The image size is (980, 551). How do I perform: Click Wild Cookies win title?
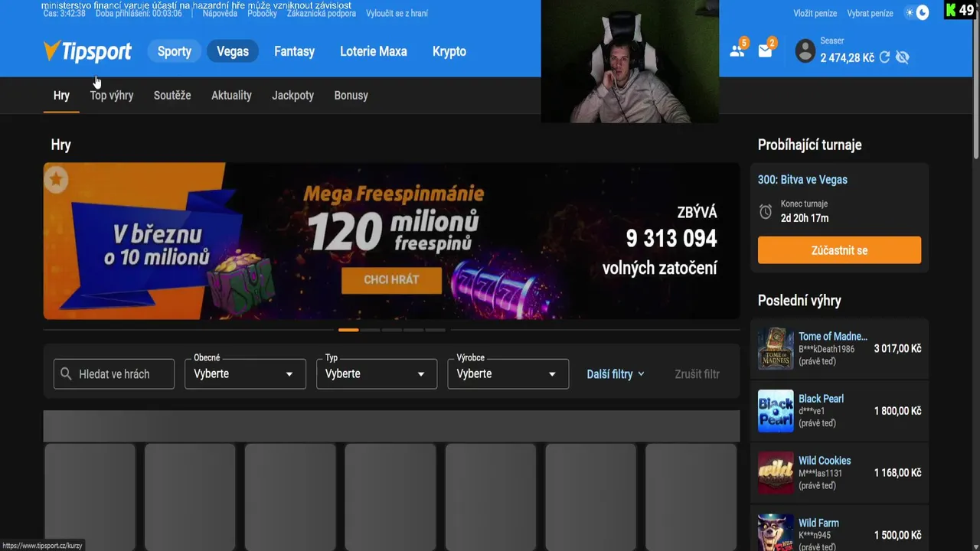click(x=825, y=461)
